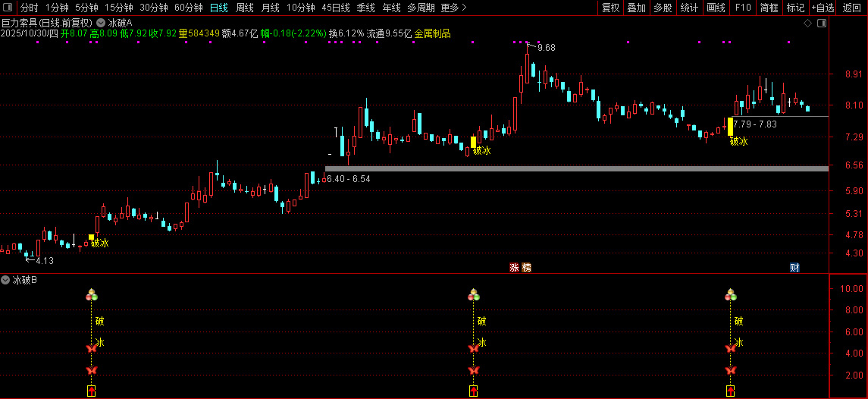Image resolution: width=868 pixels, height=399 pixels.
Task: Click the rightmost 破冰 label near 7.79
Action: [738, 141]
